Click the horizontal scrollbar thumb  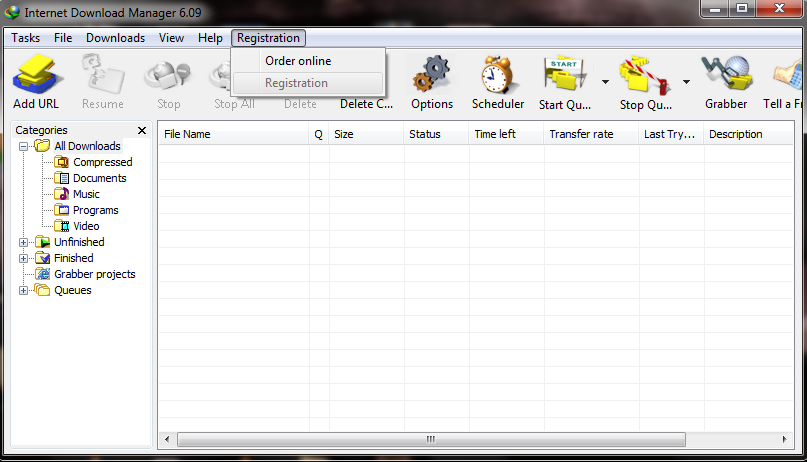tap(431, 439)
